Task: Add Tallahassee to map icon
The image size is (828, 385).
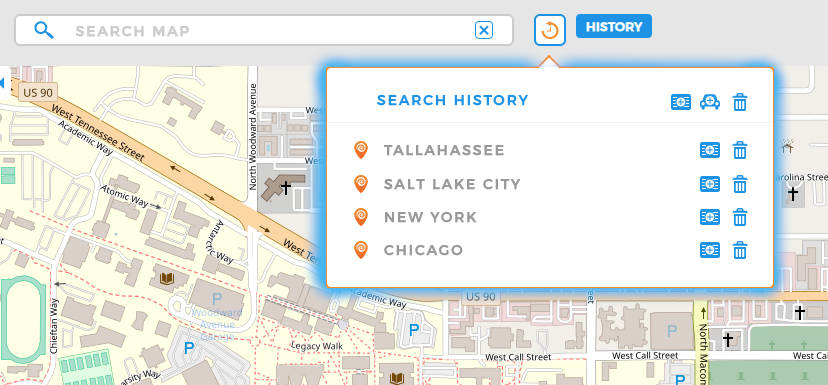Action: pos(710,151)
